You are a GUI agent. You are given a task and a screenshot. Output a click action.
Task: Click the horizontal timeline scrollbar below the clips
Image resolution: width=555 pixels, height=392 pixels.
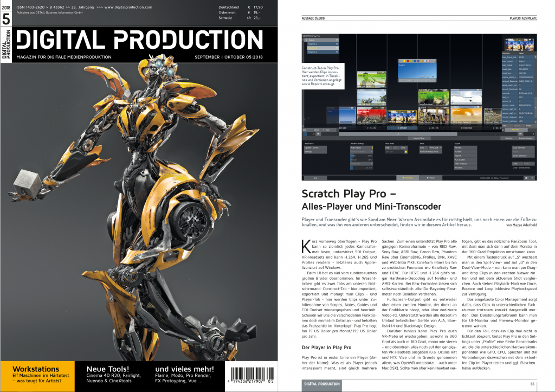pyautogui.click(x=398, y=134)
